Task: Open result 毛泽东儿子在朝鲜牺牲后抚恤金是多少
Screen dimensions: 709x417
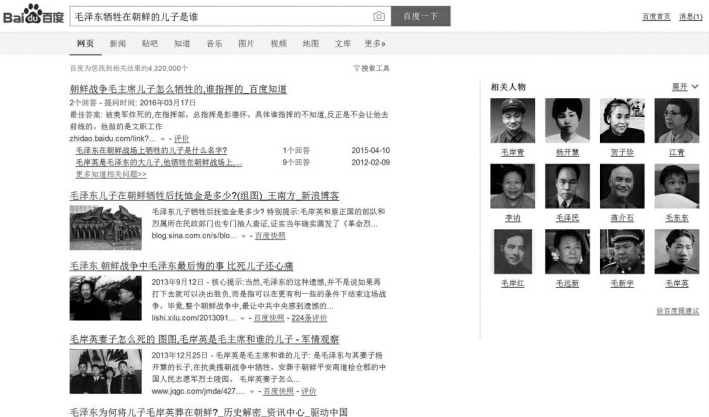Action: pyautogui.click(x=204, y=196)
